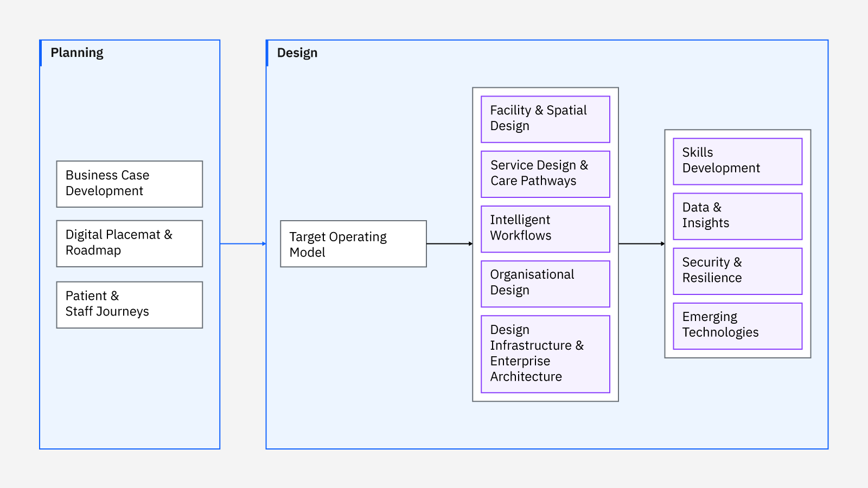This screenshot has height=488, width=868.
Task: Select the Organisational Design card
Action: pyautogui.click(x=546, y=284)
